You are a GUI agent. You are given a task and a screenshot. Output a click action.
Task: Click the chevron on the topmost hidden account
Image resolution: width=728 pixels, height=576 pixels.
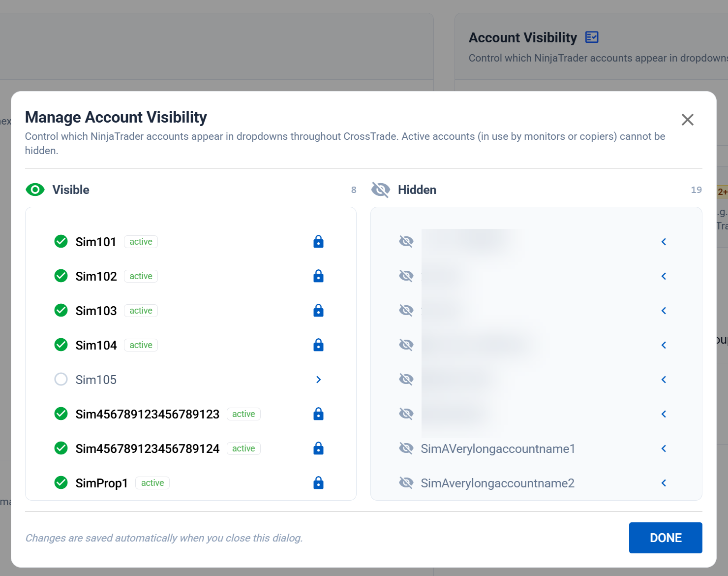pyautogui.click(x=664, y=241)
